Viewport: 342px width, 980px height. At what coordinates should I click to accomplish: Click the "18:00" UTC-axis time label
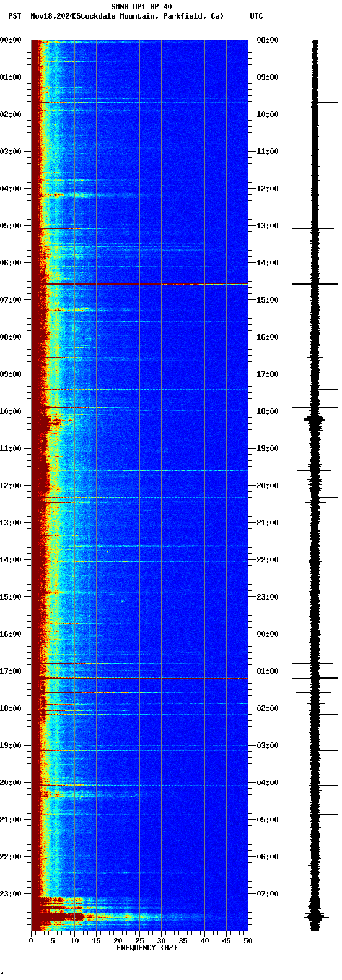(x=268, y=411)
